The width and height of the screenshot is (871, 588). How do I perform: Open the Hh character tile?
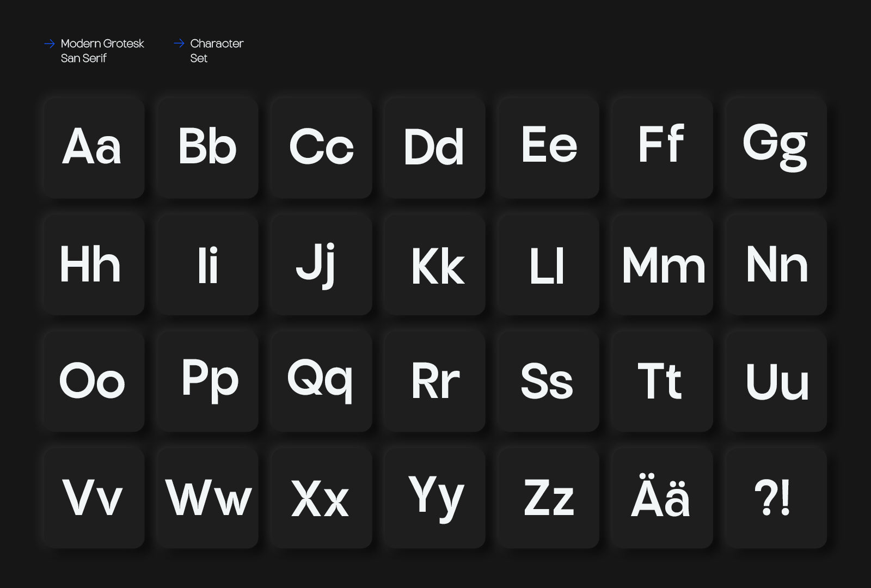(x=94, y=265)
